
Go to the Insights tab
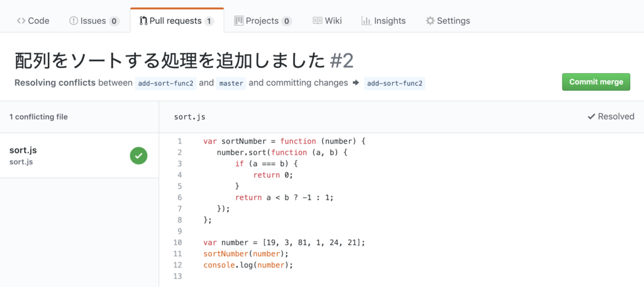pos(383,21)
